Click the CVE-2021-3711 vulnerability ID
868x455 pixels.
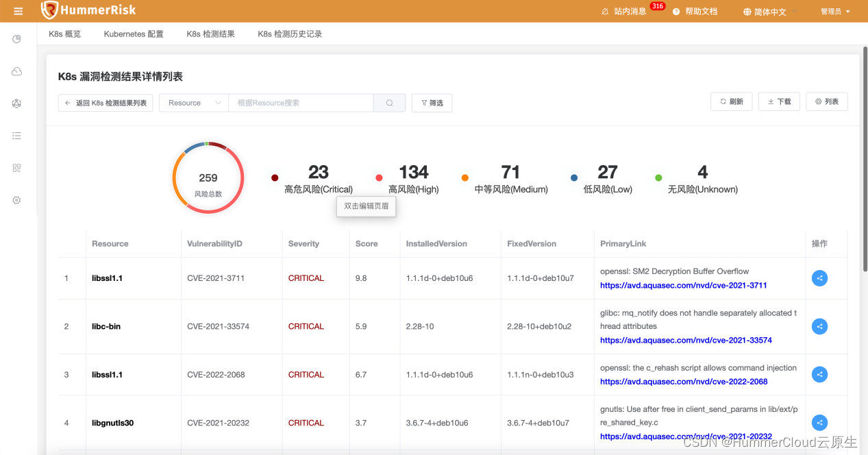click(x=216, y=278)
